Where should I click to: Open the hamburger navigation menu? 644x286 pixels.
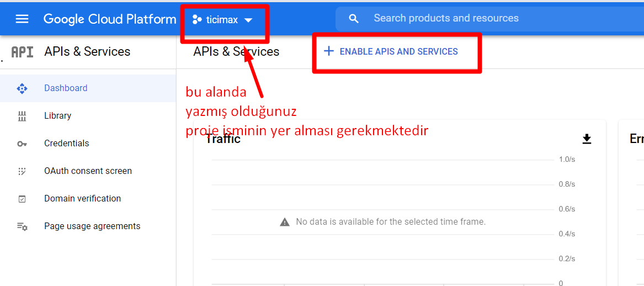point(22,19)
